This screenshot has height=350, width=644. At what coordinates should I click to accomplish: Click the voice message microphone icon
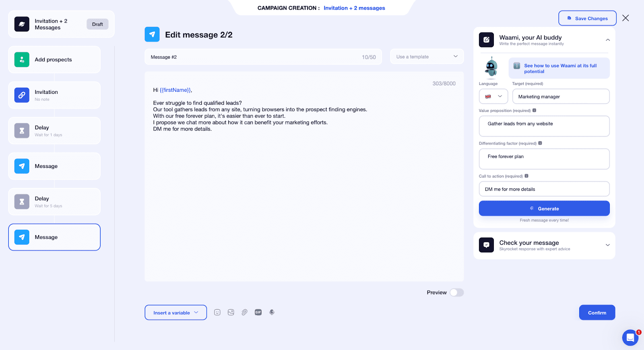[272, 312]
